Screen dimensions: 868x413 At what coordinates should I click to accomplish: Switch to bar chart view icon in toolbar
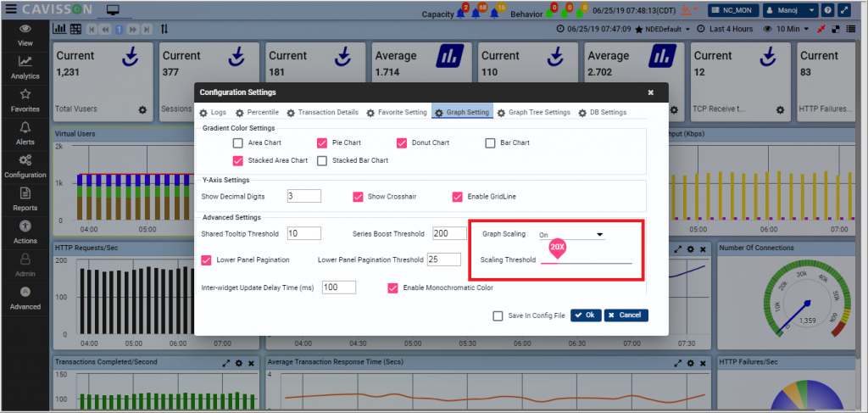pyautogui.click(x=59, y=29)
